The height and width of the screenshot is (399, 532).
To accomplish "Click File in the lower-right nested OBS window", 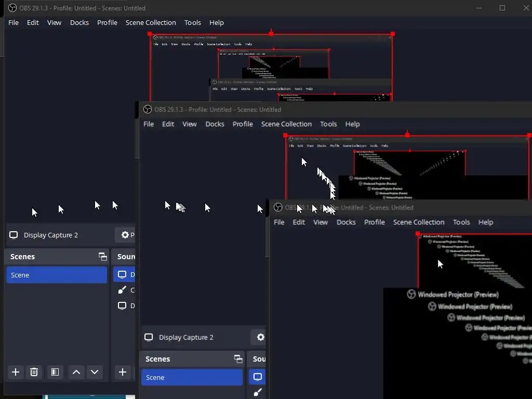I will click(279, 222).
